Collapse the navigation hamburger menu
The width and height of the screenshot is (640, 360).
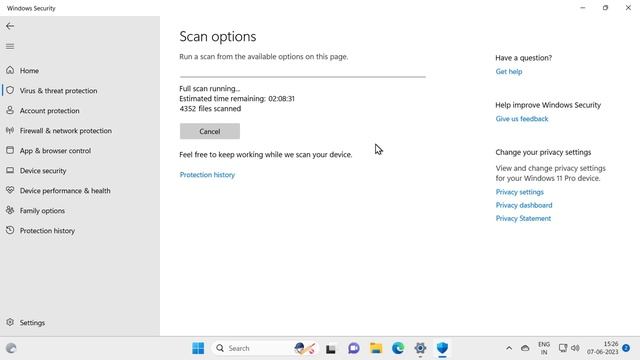(x=10, y=46)
